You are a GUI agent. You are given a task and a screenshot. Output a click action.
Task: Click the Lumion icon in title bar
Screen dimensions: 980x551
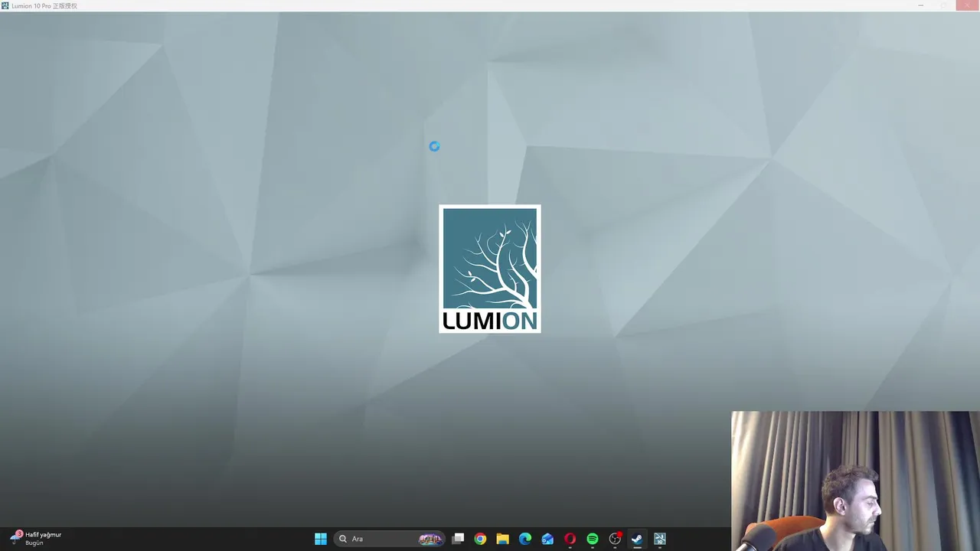[5, 5]
